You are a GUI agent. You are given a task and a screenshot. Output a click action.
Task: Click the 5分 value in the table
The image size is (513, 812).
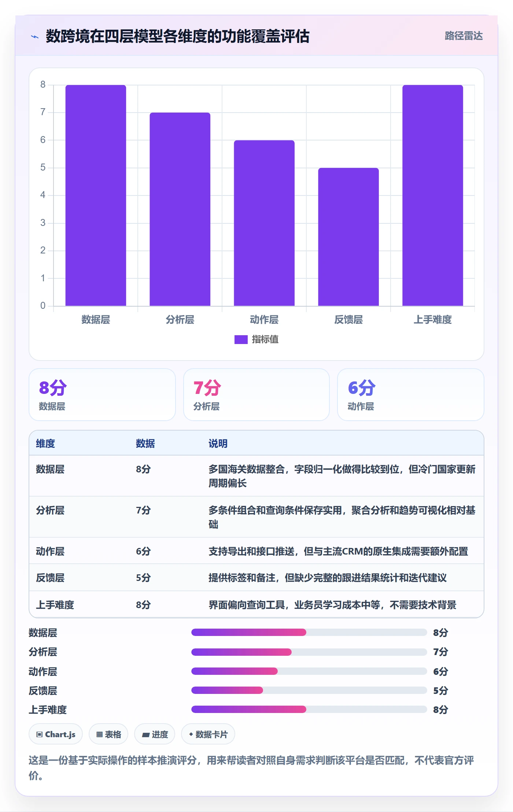coord(143,578)
